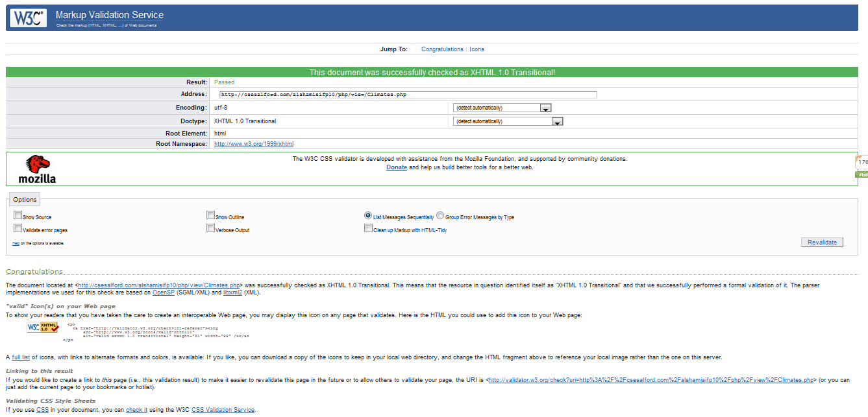868x417 pixels.
Task: Select Group Error Messages by Type
Action: click(x=440, y=215)
